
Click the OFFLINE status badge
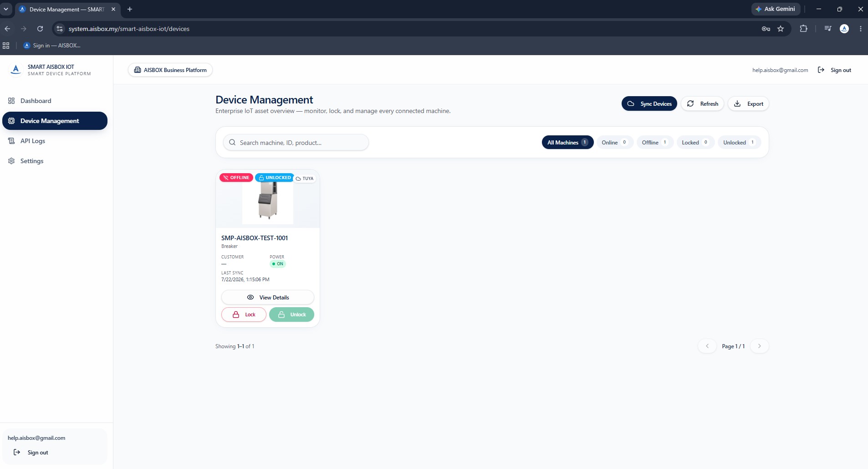(x=236, y=177)
